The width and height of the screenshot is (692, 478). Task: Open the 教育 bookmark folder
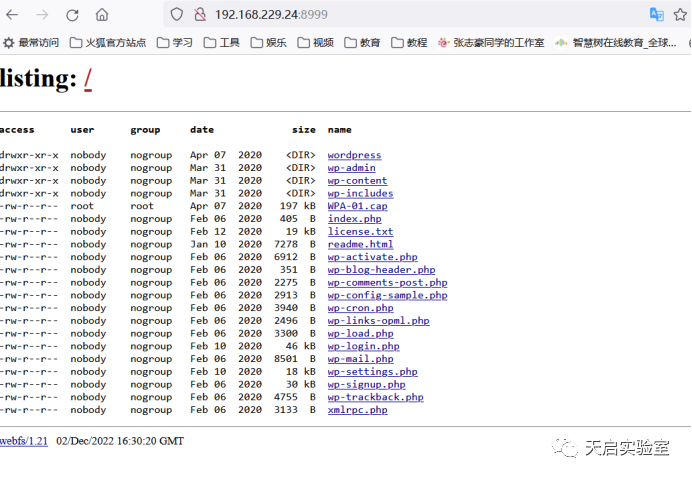click(x=362, y=42)
